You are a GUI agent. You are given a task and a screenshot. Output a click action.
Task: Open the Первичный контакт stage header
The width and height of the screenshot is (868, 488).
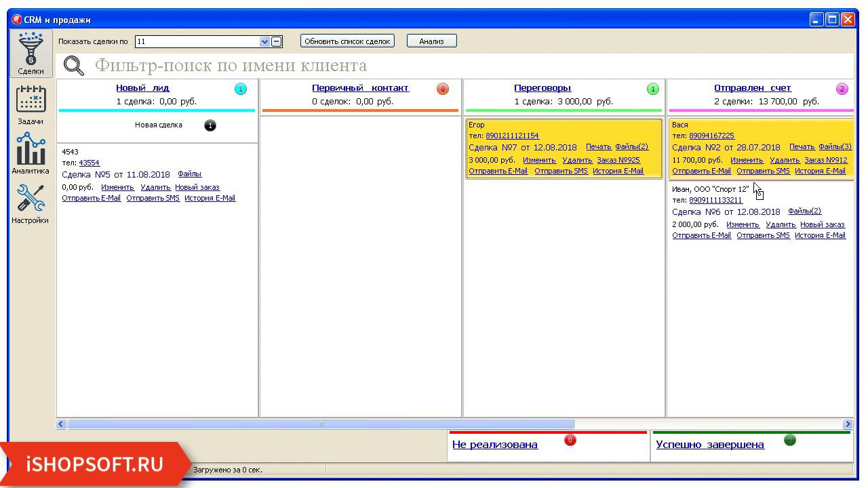point(360,88)
